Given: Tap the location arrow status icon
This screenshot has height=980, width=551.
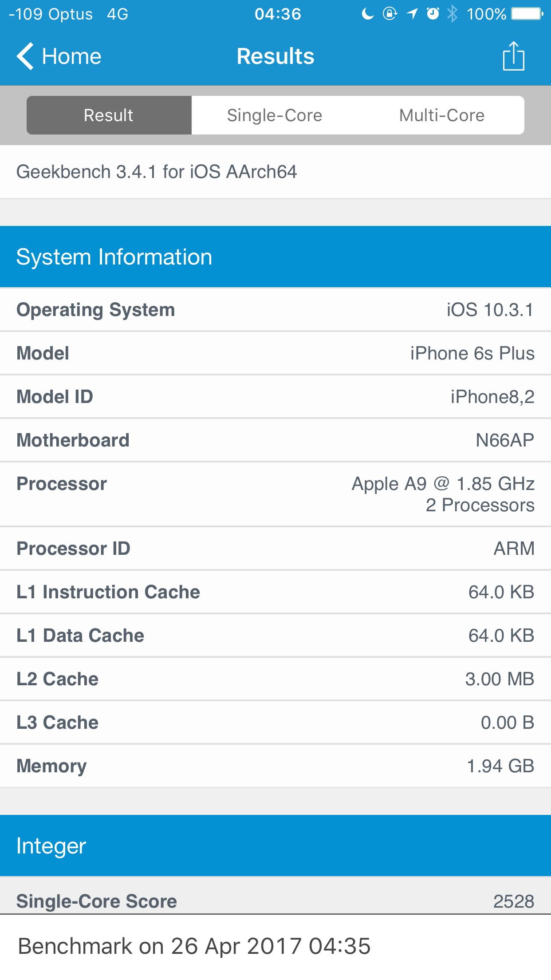Looking at the screenshot, I should 412,14.
